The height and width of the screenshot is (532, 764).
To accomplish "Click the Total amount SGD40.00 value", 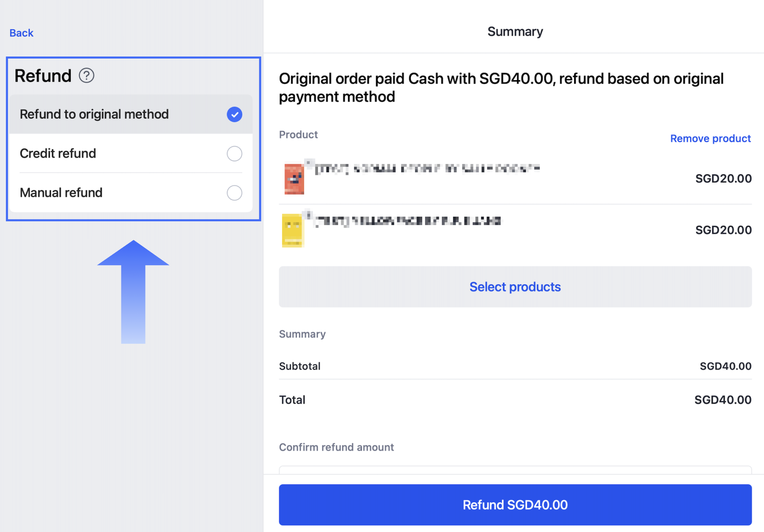I will pyautogui.click(x=723, y=400).
